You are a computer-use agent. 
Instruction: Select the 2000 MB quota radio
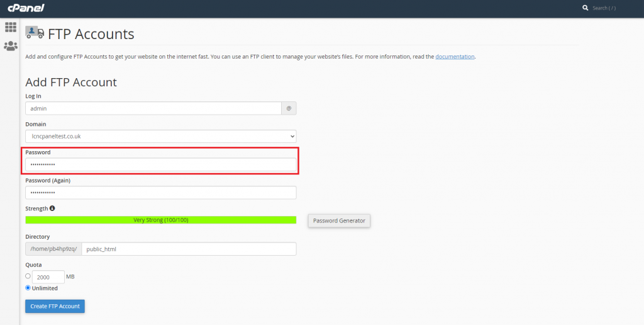(28, 276)
